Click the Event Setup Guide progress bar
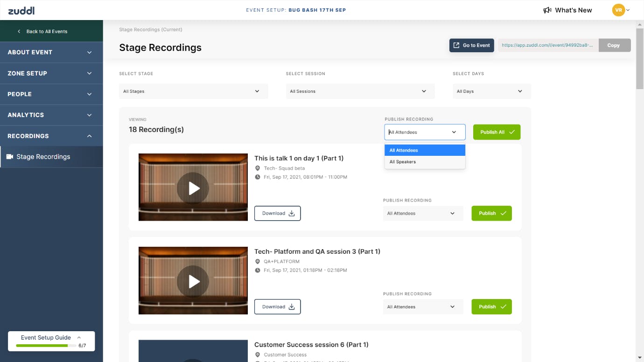 (46, 346)
